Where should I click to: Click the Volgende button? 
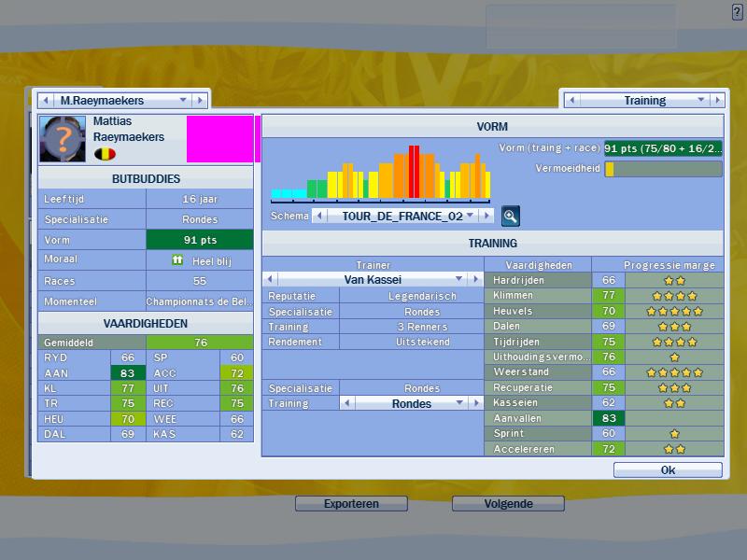coord(508,504)
